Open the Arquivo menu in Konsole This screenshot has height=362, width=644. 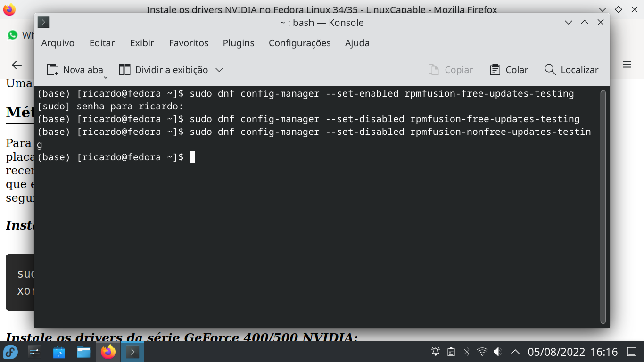coord(58,43)
